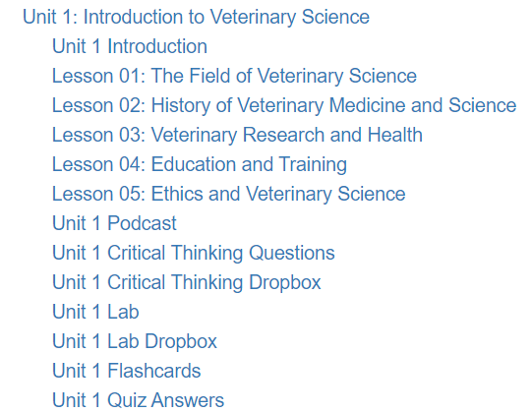Click the word Podcast in the list
The height and width of the screenshot is (413, 532).
[x=143, y=223]
